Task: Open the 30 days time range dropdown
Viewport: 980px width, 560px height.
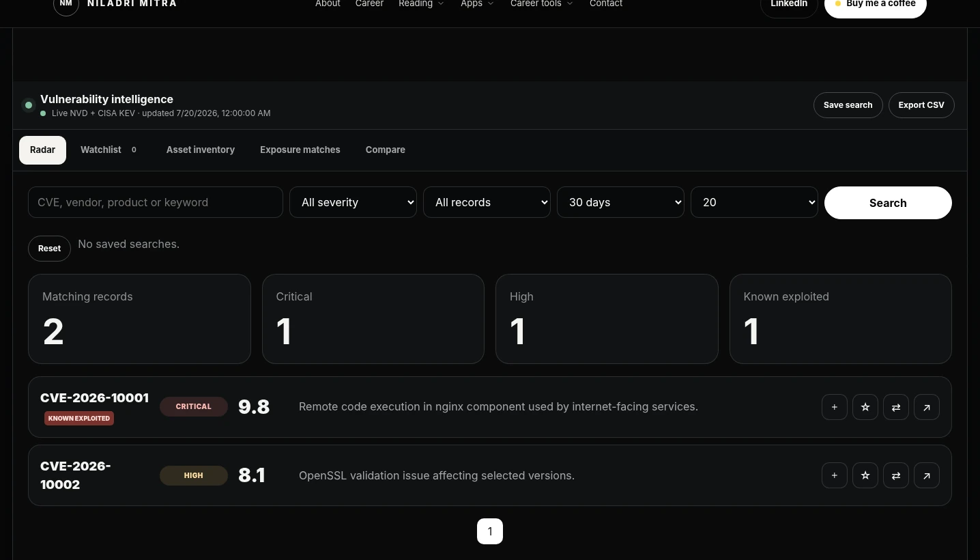Action: point(620,202)
